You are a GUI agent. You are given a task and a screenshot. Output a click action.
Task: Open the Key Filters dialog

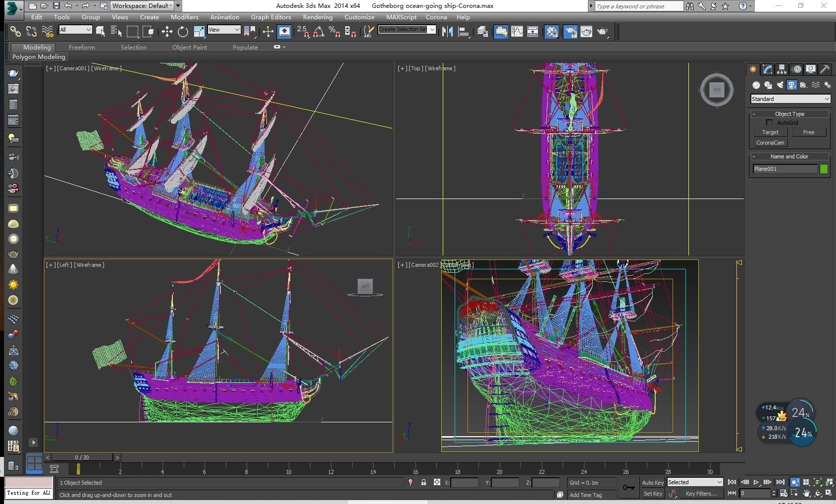click(701, 494)
